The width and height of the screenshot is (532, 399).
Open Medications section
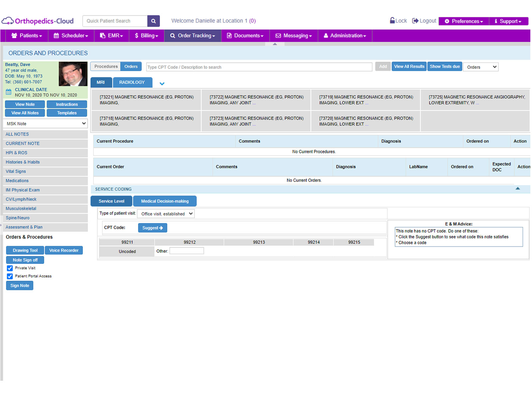[x=46, y=181]
